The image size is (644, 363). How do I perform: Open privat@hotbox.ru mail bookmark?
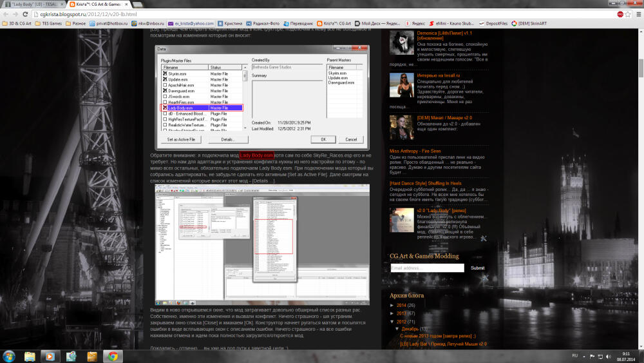tap(108, 23)
